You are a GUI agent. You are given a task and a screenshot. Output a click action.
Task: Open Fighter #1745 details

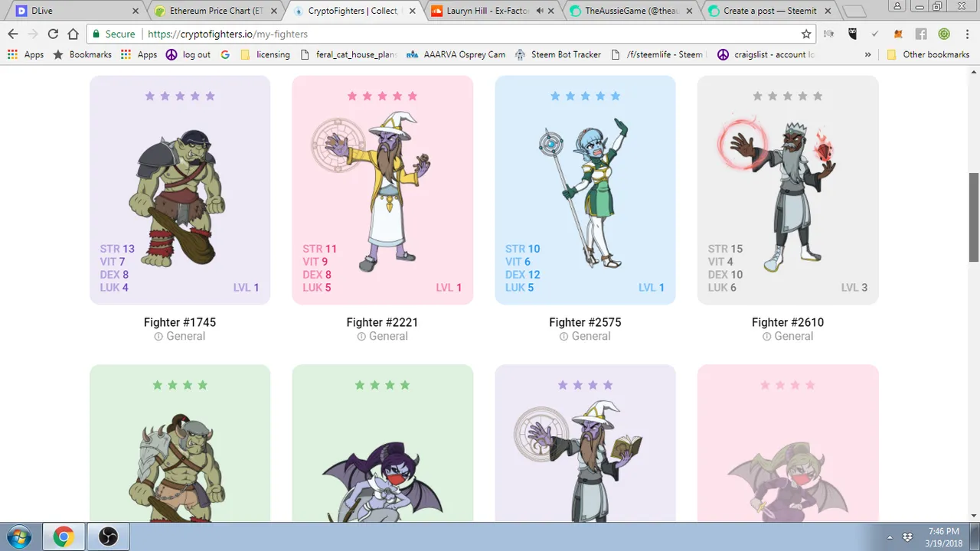click(x=180, y=322)
